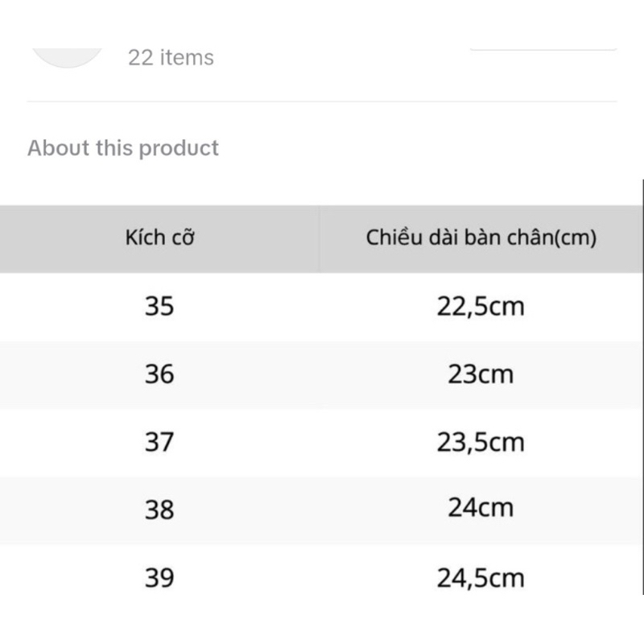The width and height of the screenshot is (644, 644).
Task: Click size 36 in the table
Action: (x=159, y=374)
